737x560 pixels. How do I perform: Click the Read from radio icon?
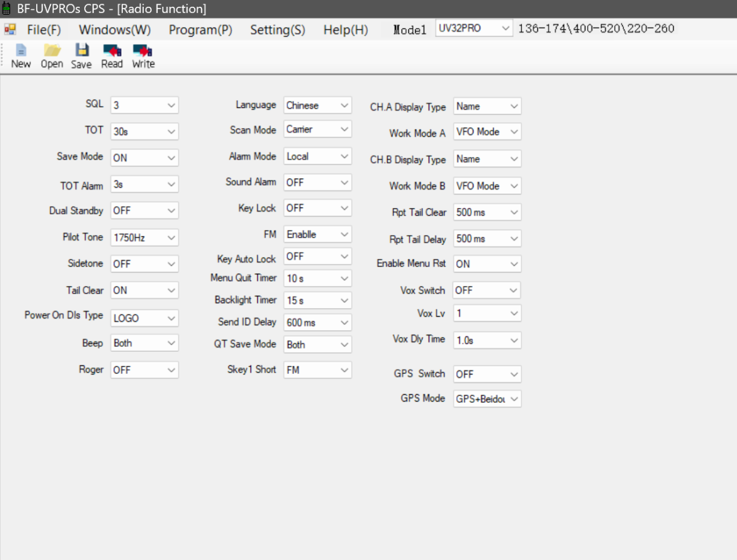(112, 51)
